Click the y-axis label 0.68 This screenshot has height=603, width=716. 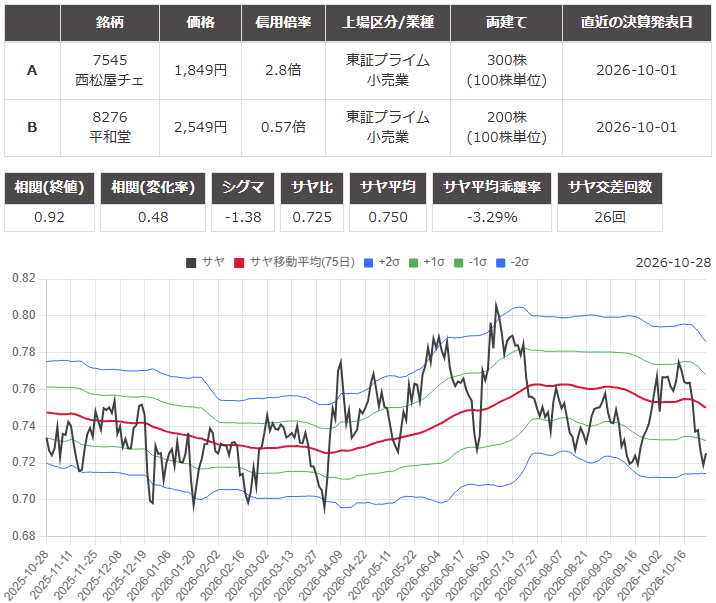click(x=24, y=536)
